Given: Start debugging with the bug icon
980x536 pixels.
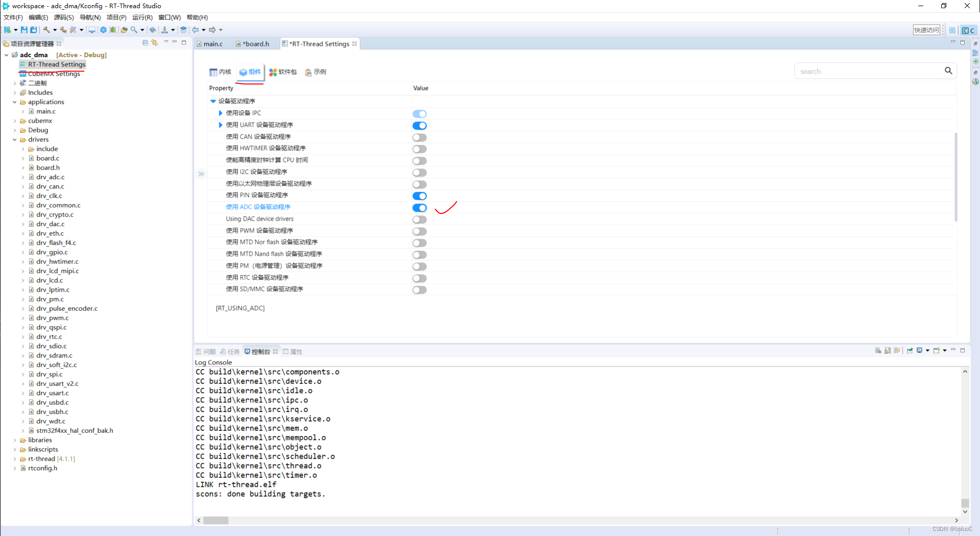Looking at the screenshot, I should tap(113, 30).
